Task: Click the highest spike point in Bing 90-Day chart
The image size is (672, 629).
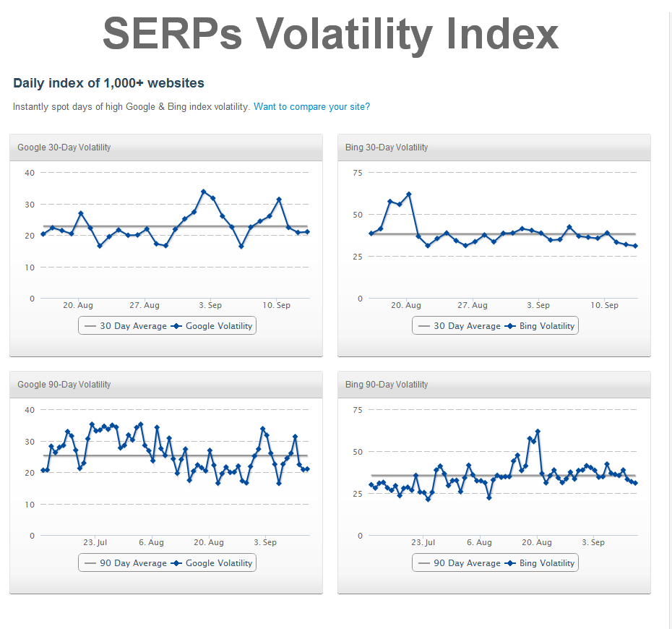Action: [x=538, y=432]
